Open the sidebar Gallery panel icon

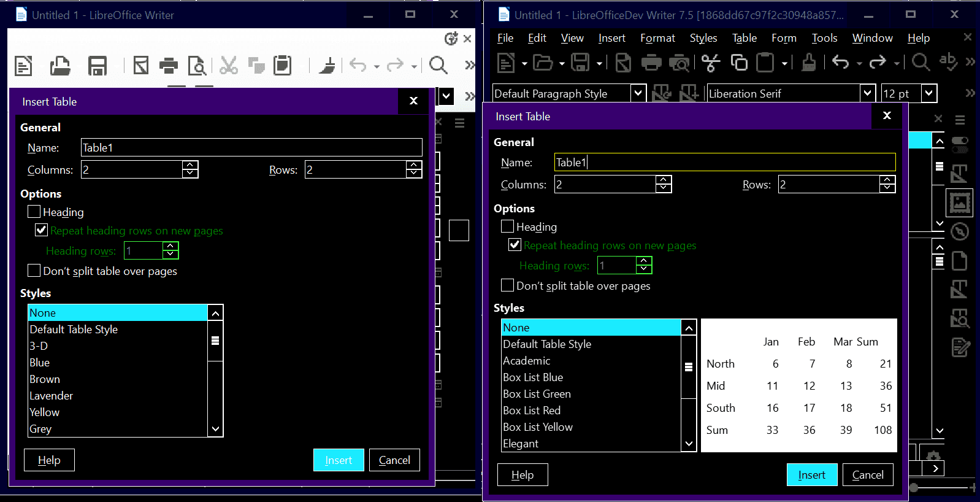[960, 203]
